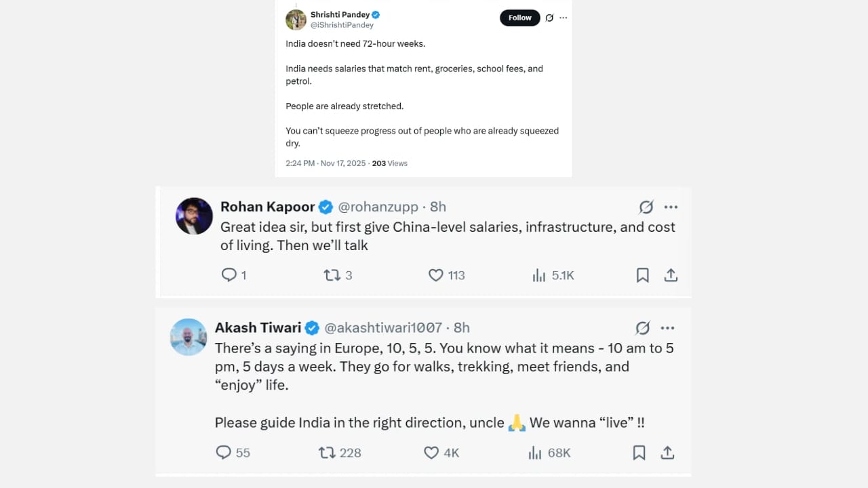Like Akash Tiwari's tweet
Screen dimensions: 868x488
pos(431,452)
